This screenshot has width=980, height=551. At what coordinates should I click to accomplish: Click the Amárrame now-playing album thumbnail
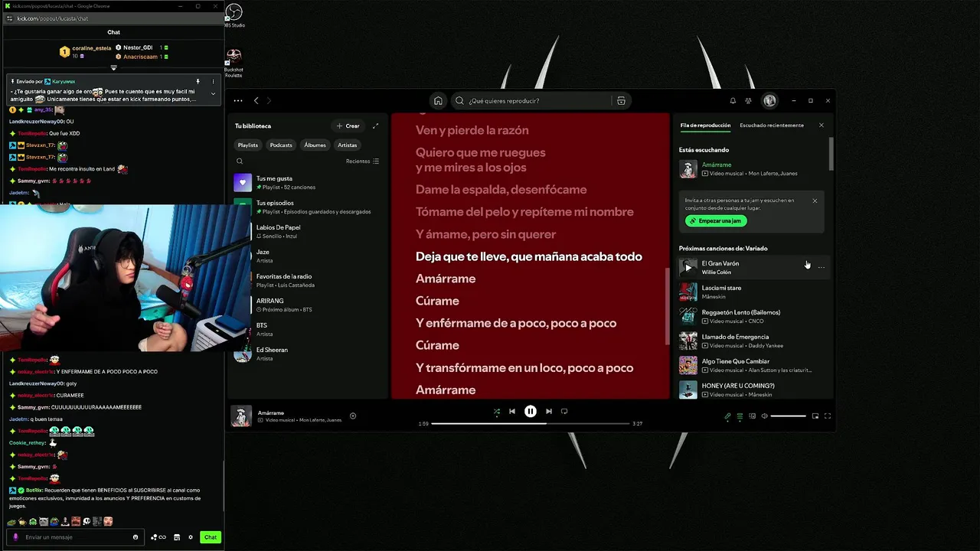(x=241, y=416)
